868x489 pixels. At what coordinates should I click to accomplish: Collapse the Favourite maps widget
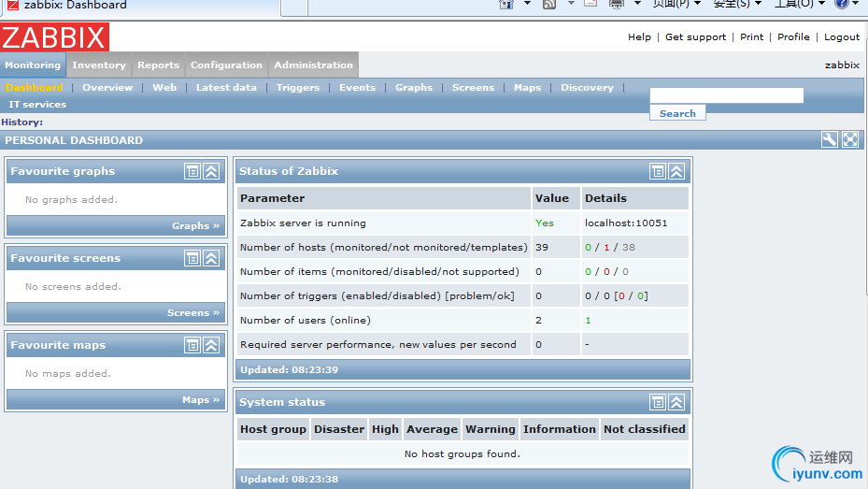click(211, 345)
